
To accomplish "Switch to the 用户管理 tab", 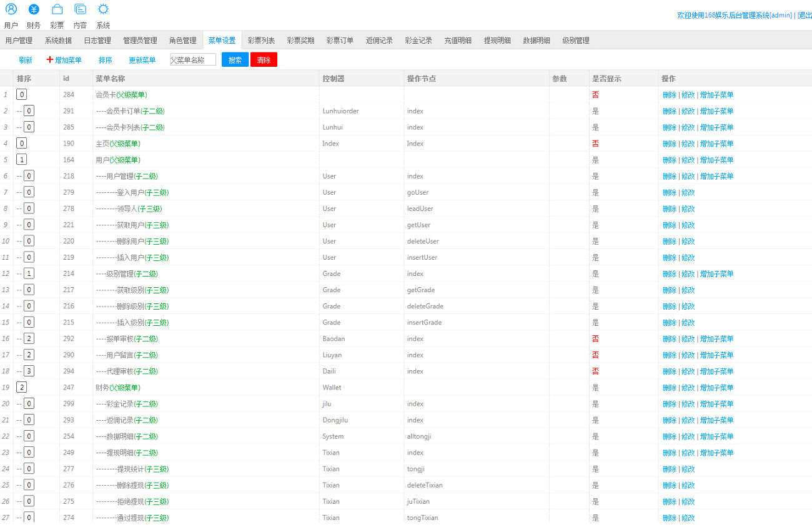I will click(19, 41).
